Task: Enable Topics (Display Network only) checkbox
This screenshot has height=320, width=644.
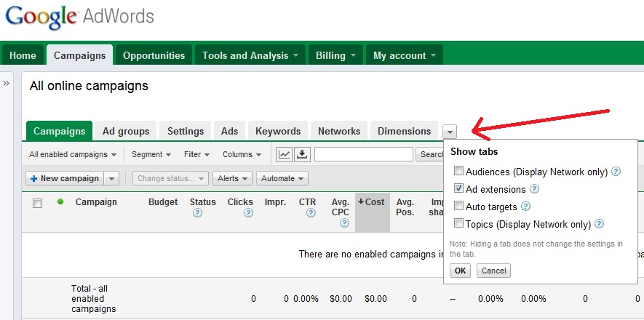Action: click(458, 223)
